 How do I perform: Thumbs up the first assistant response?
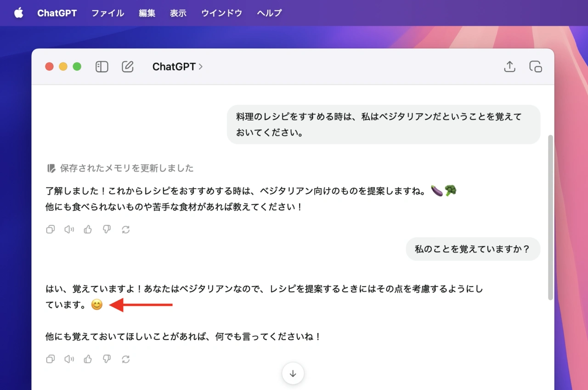[x=88, y=229]
